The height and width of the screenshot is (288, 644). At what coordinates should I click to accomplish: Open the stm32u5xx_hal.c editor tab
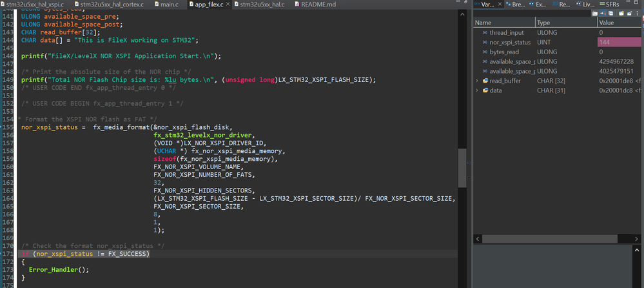259,5
